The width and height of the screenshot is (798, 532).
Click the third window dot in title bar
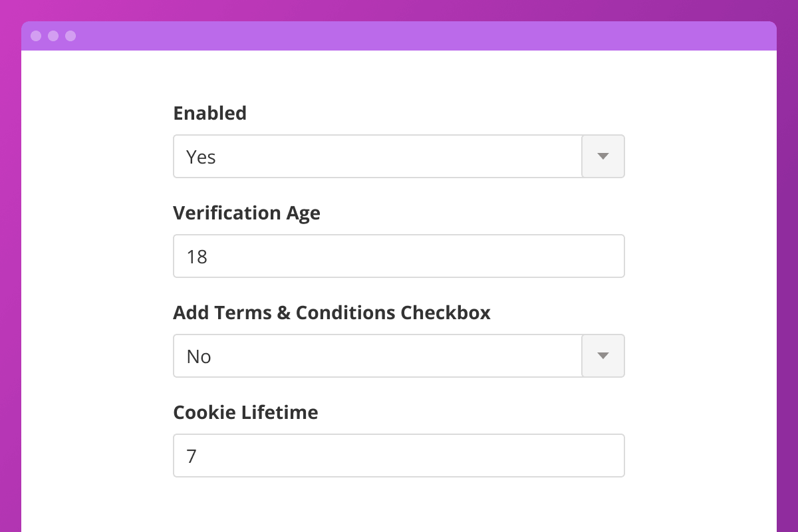click(x=70, y=36)
